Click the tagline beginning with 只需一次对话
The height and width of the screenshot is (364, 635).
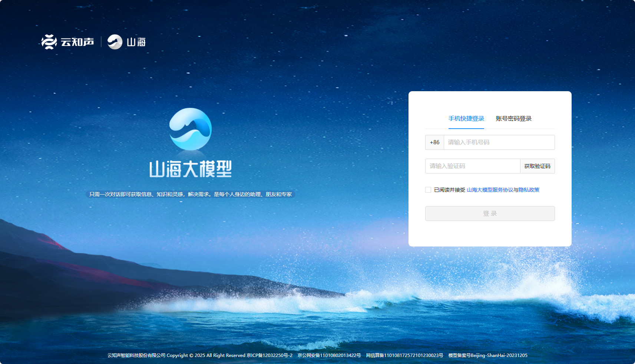[x=190, y=194]
